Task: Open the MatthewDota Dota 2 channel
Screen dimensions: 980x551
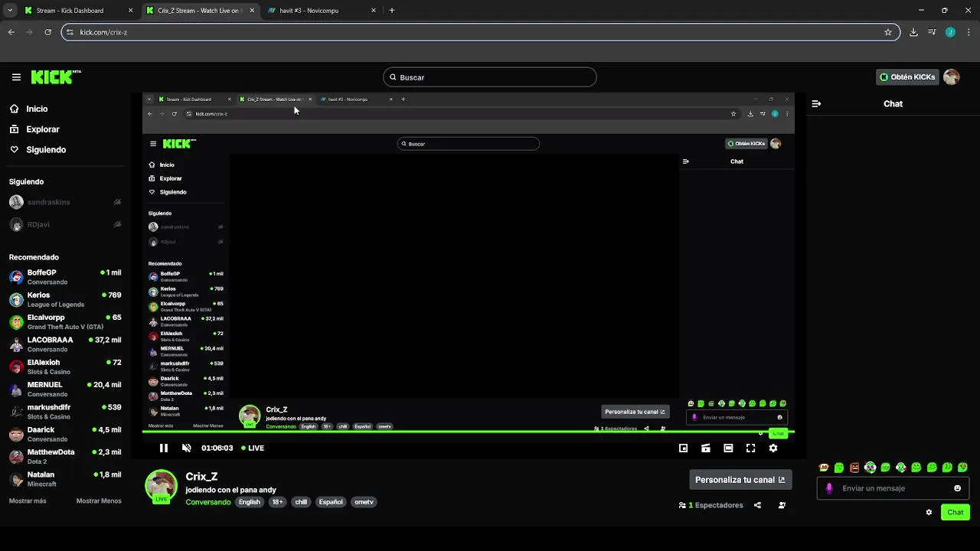Action: 65,456
